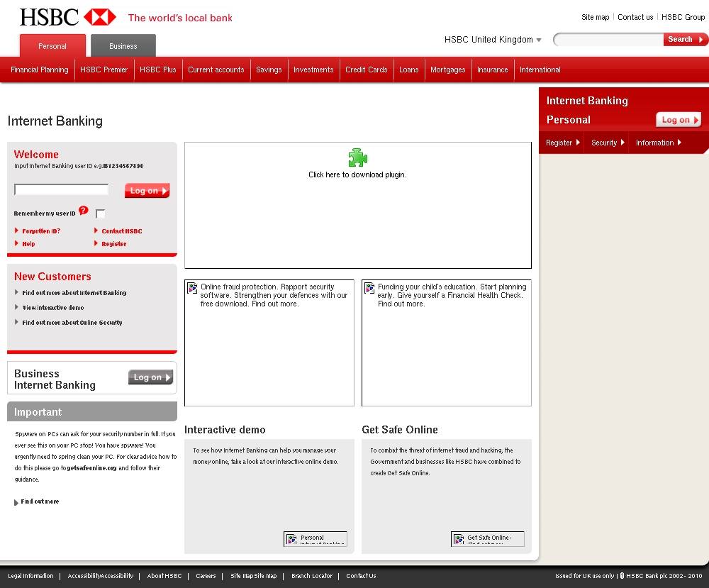Click the Forgotten ID? link
The height and width of the screenshot is (588, 709).
41,231
